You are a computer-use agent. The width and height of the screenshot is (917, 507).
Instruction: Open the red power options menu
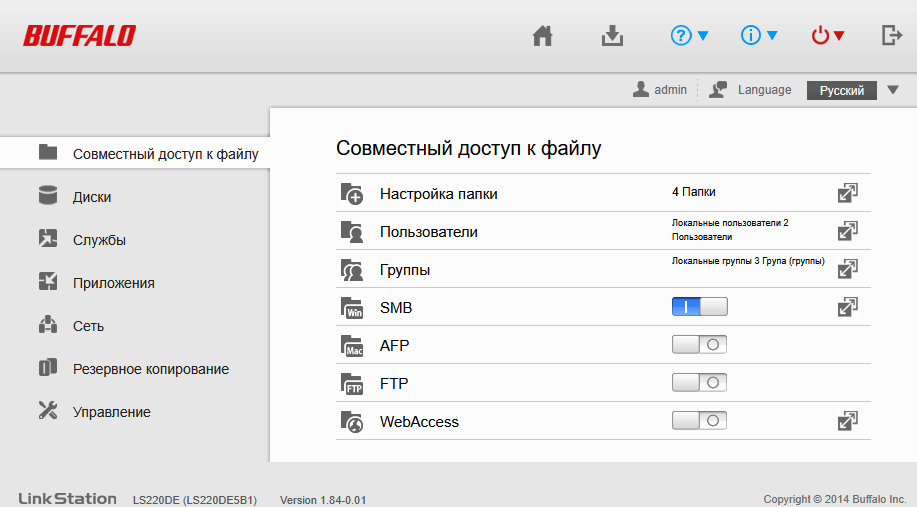(x=828, y=36)
